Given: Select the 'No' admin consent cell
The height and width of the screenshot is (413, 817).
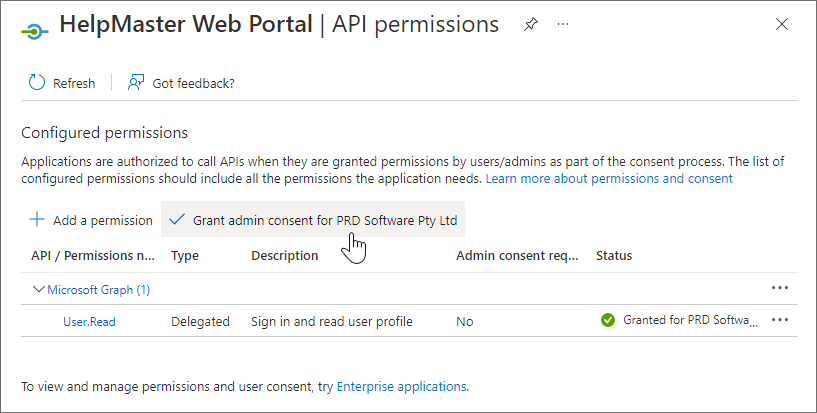Looking at the screenshot, I should [x=464, y=321].
